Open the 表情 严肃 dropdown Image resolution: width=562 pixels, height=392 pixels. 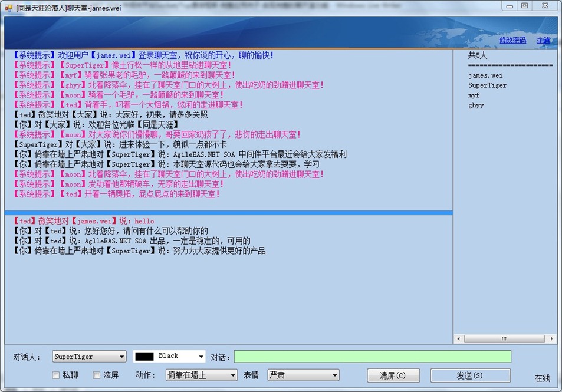(303, 375)
